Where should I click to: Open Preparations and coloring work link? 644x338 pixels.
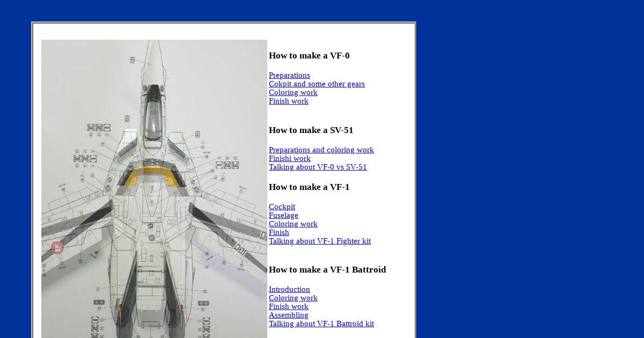321,150
